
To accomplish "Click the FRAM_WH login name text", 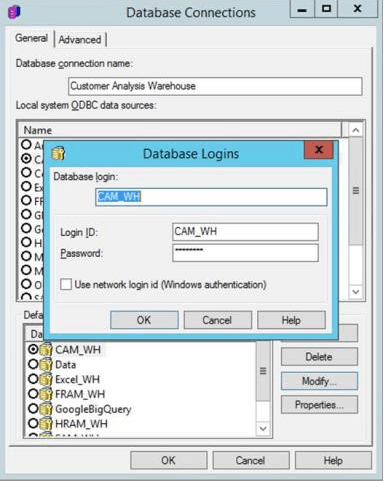I will tap(80, 394).
